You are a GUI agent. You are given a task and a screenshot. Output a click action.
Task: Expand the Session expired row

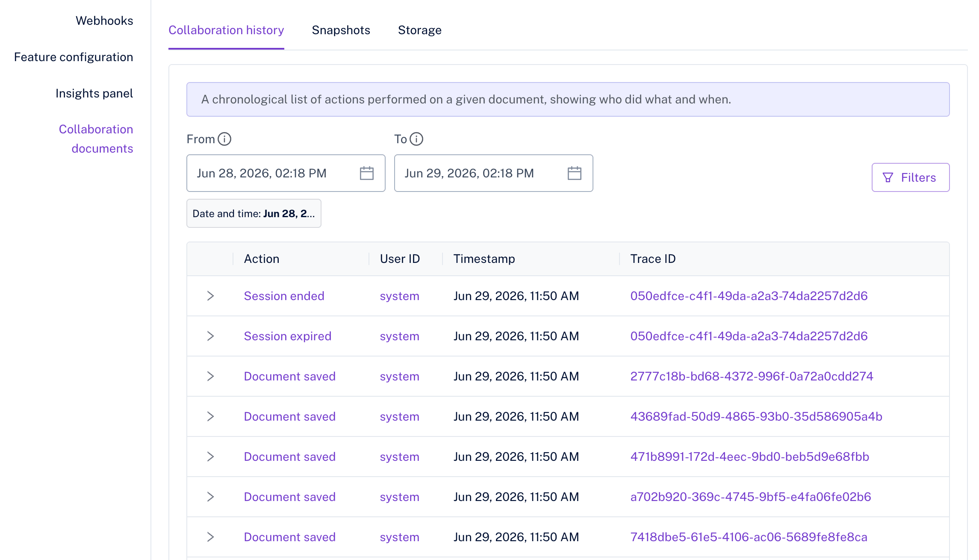tap(210, 336)
